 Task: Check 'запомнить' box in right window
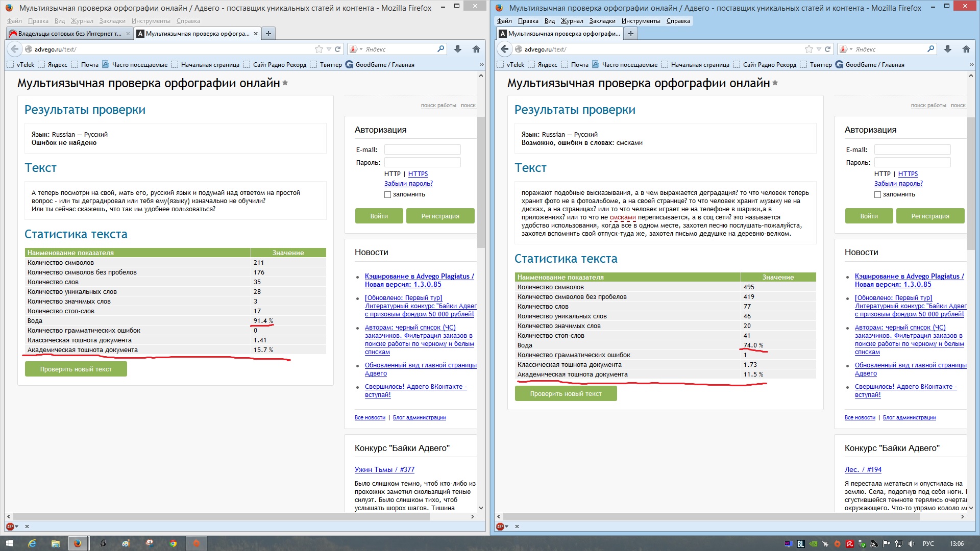[877, 194]
